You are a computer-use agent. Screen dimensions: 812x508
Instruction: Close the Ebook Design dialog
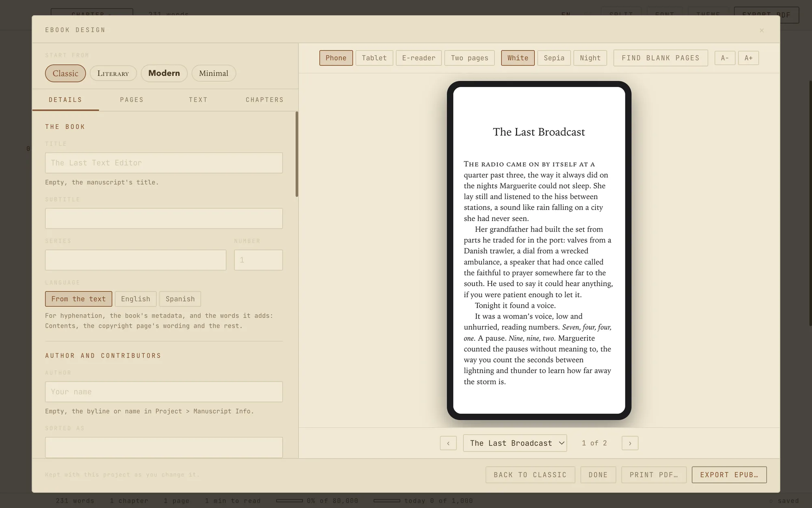pos(762,30)
